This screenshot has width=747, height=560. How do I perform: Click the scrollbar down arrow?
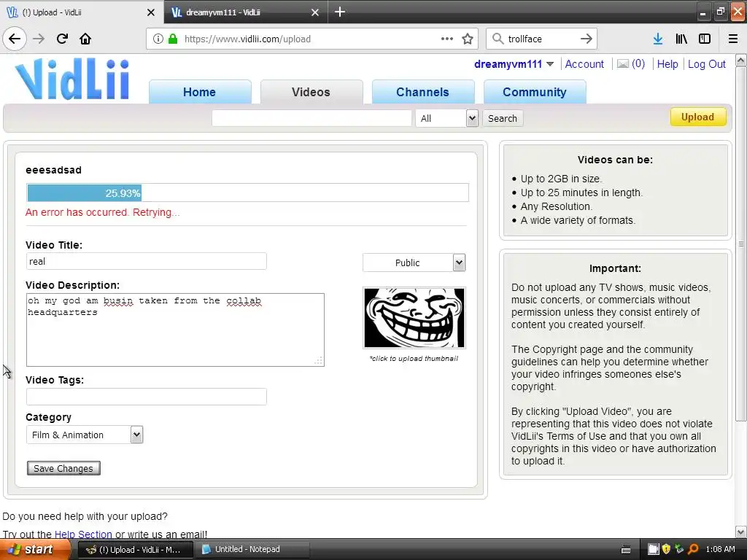(741, 532)
